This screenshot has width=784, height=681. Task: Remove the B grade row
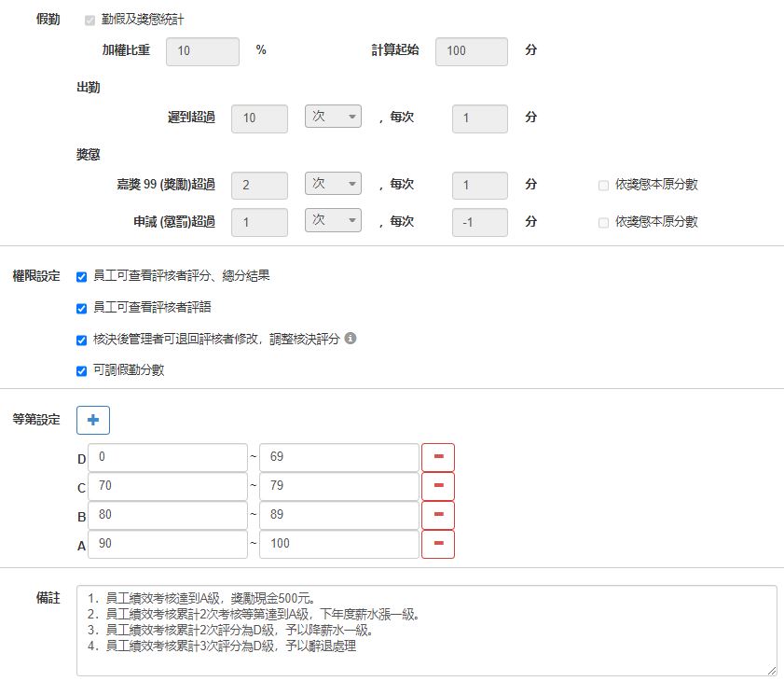point(438,515)
